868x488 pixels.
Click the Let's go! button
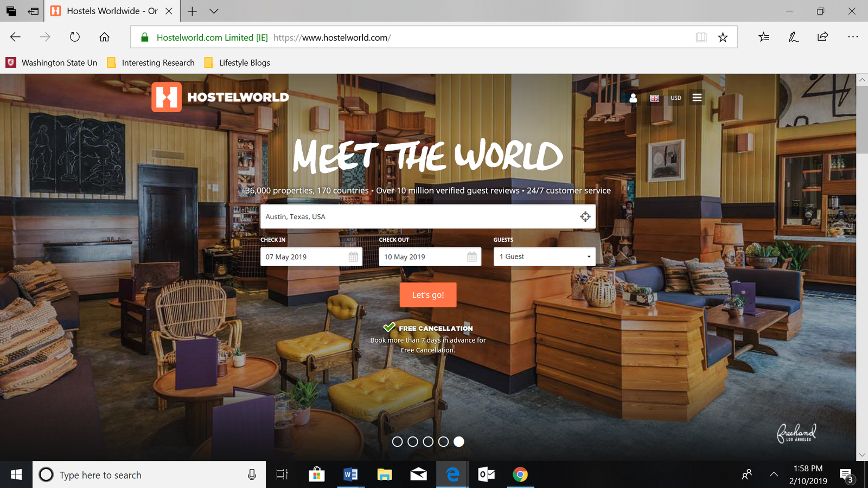tap(428, 295)
